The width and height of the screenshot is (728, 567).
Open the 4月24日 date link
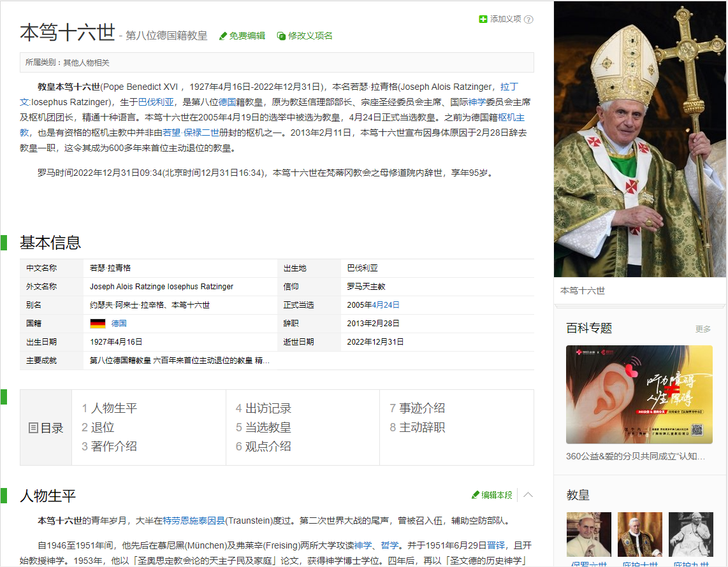(x=386, y=305)
